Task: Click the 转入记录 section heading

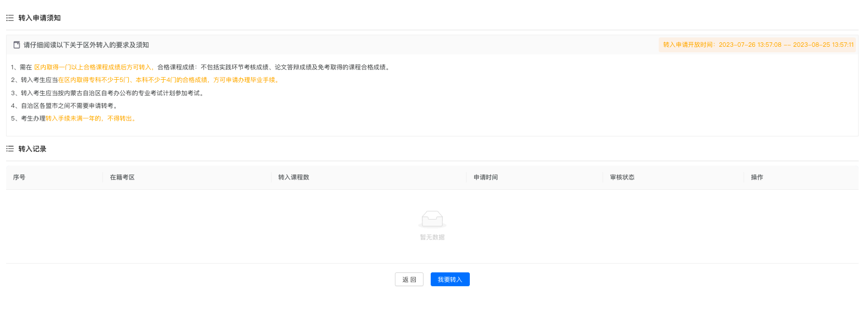Action: (32, 149)
